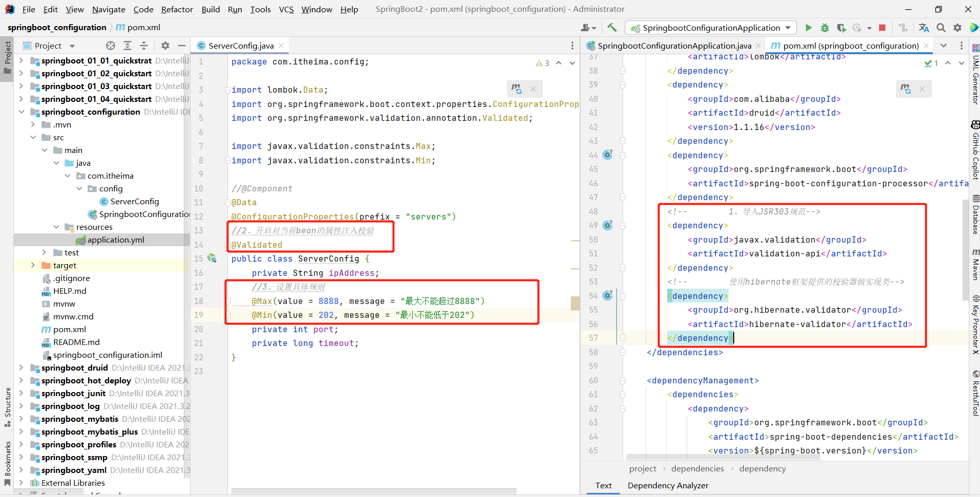
Task: Open Project panel options gear
Action: (165, 46)
